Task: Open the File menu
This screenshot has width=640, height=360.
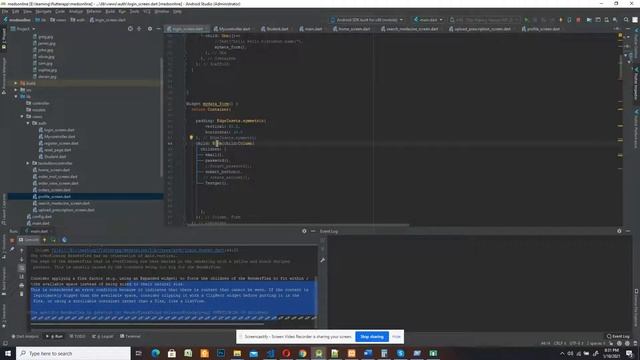Action: pyautogui.click(x=4, y=11)
